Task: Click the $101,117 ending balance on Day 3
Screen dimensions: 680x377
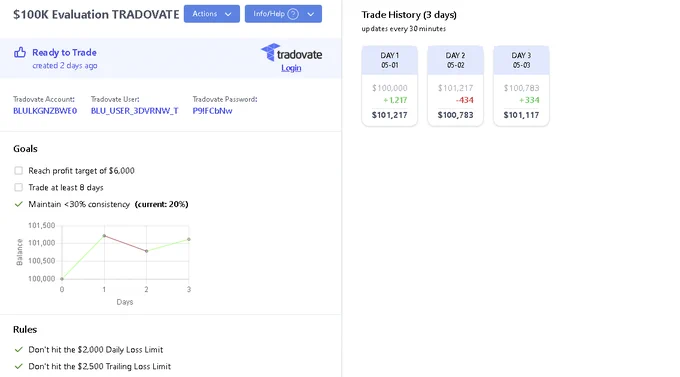Action: click(x=521, y=115)
